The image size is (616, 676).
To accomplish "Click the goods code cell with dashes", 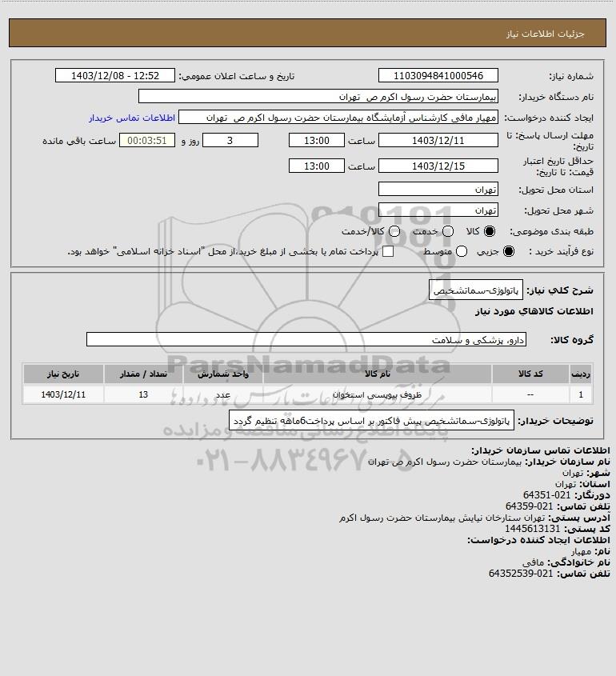I will click(530, 394).
